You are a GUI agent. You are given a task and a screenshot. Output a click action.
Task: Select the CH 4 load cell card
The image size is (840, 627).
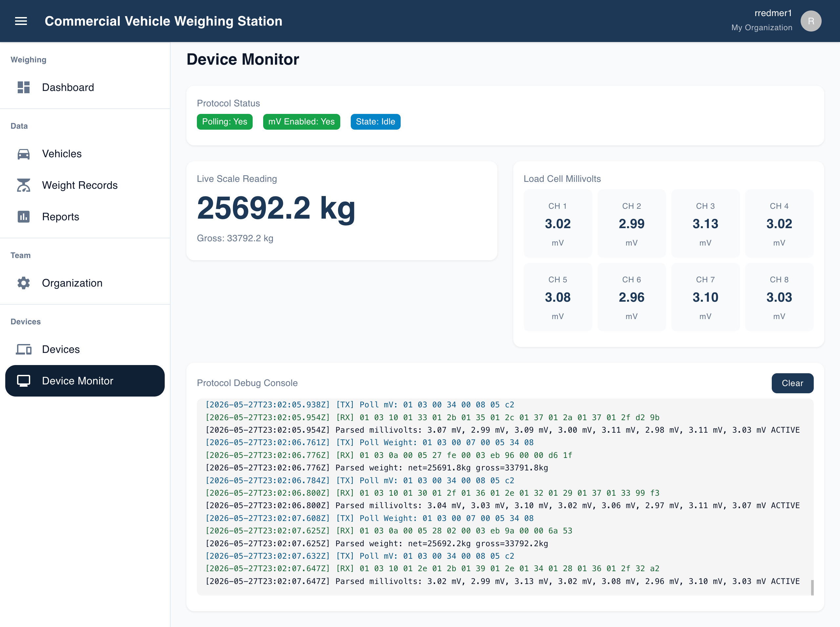click(x=779, y=224)
